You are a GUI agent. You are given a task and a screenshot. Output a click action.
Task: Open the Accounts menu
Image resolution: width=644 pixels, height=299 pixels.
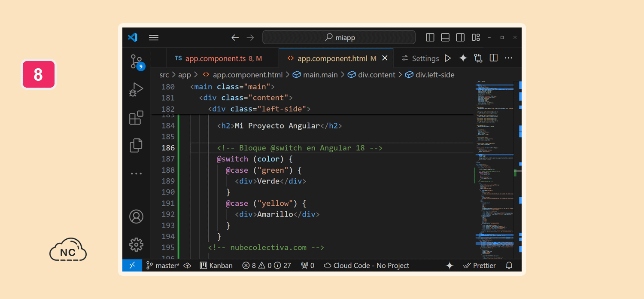click(136, 217)
